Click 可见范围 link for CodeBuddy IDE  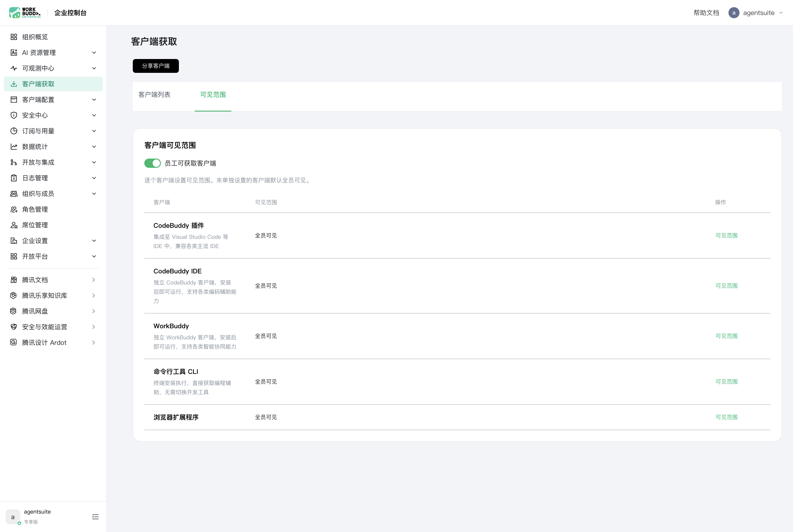pyautogui.click(x=726, y=286)
